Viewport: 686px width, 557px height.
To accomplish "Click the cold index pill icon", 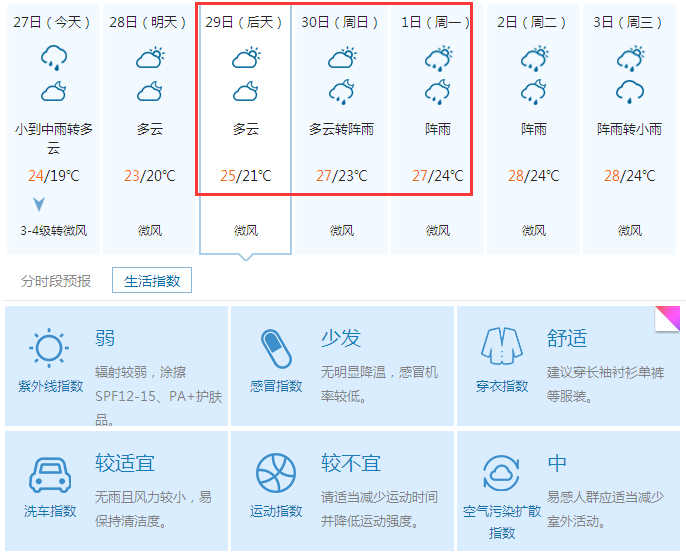I will tap(276, 348).
